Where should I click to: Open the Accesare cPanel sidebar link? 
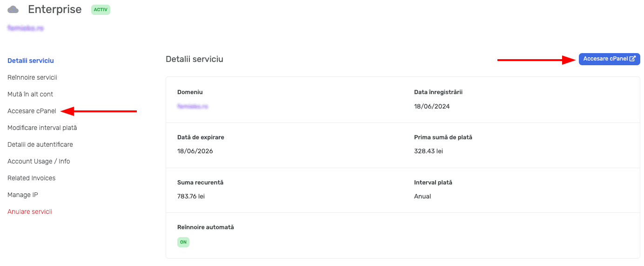(32, 111)
